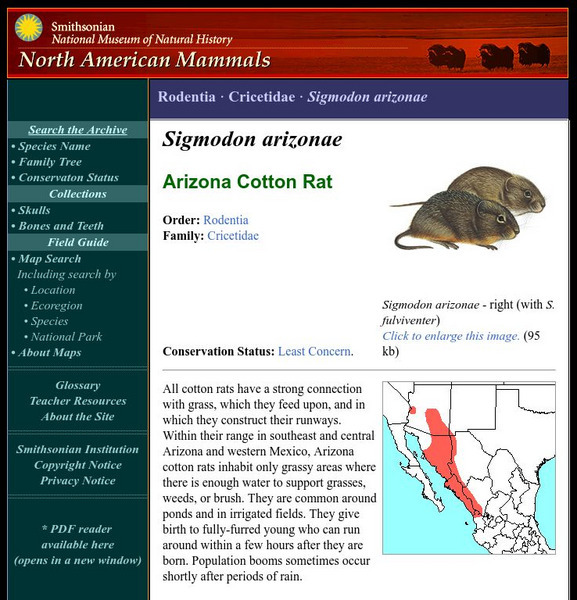Click the cotton rats illustration
577x600 pixels.
coord(468,208)
